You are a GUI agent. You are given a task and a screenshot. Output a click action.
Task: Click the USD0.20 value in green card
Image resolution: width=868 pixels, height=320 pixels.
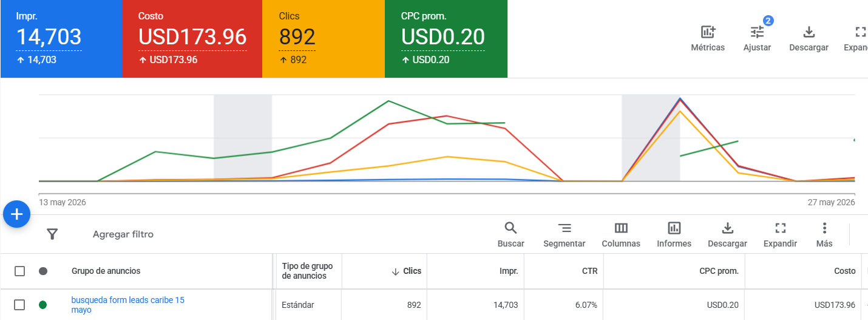click(443, 37)
